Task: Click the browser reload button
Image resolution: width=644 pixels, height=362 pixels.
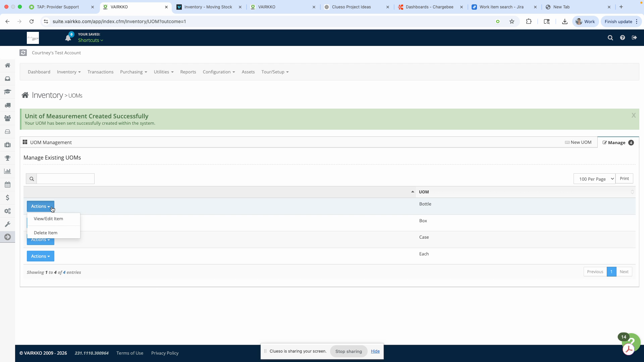Action: coord(32,21)
